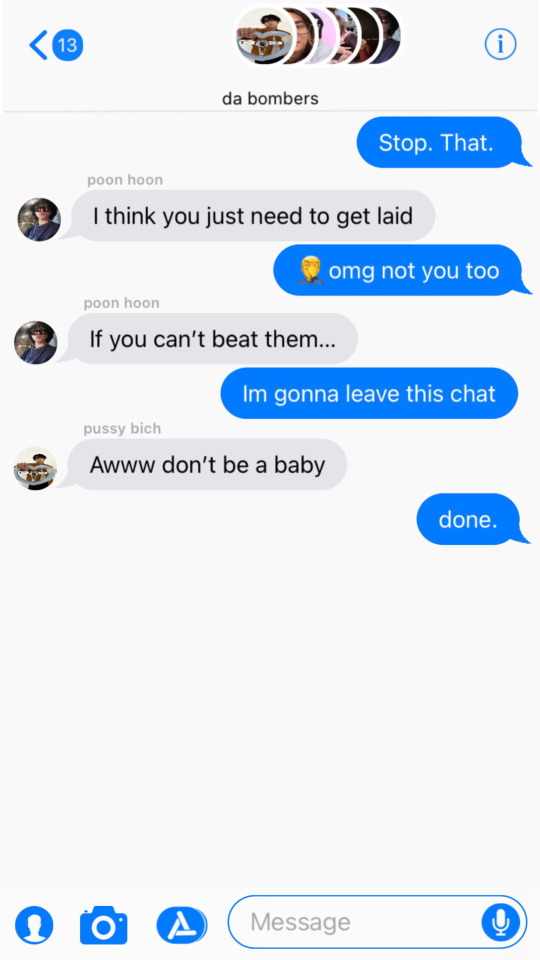Open the App Store apps icon

coord(181,924)
